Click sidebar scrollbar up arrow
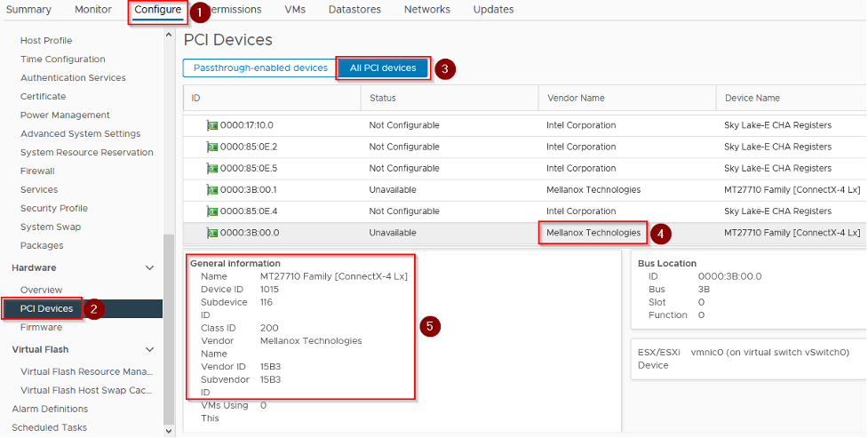The height and width of the screenshot is (438, 868). (169, 35)
